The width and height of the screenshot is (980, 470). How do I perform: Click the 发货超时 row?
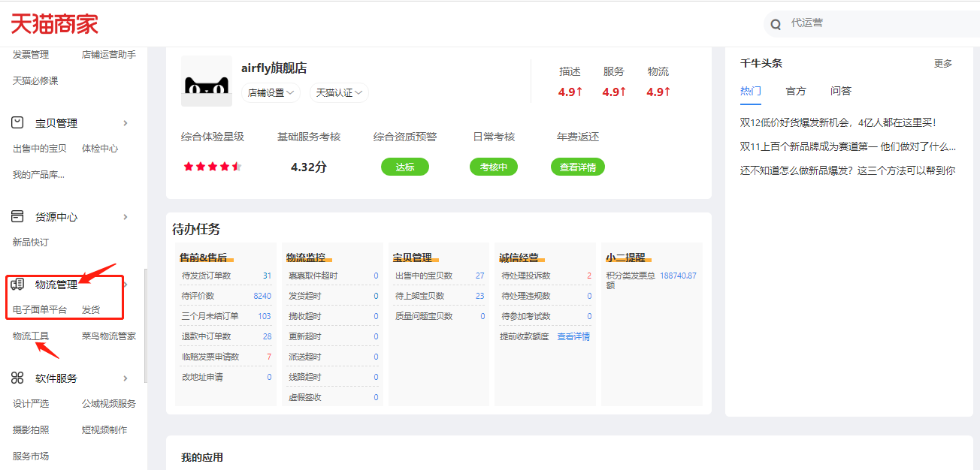[333, 296]
